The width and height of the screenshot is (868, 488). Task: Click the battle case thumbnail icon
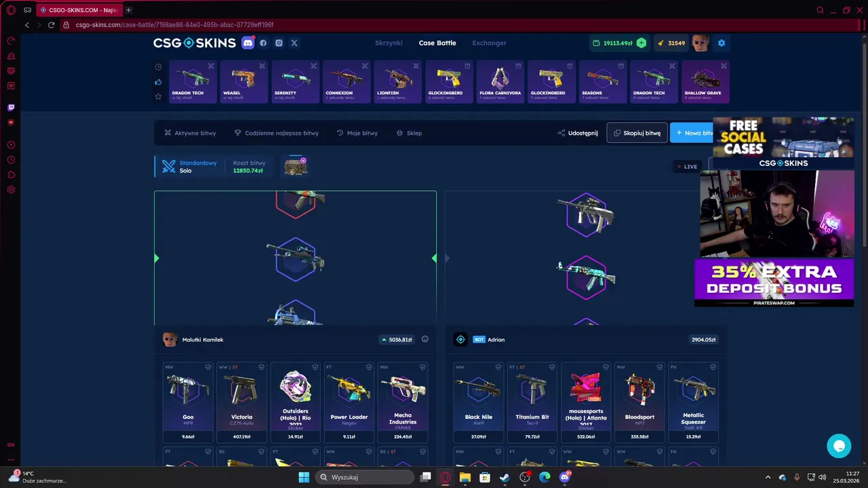click(x=295, y=166)
